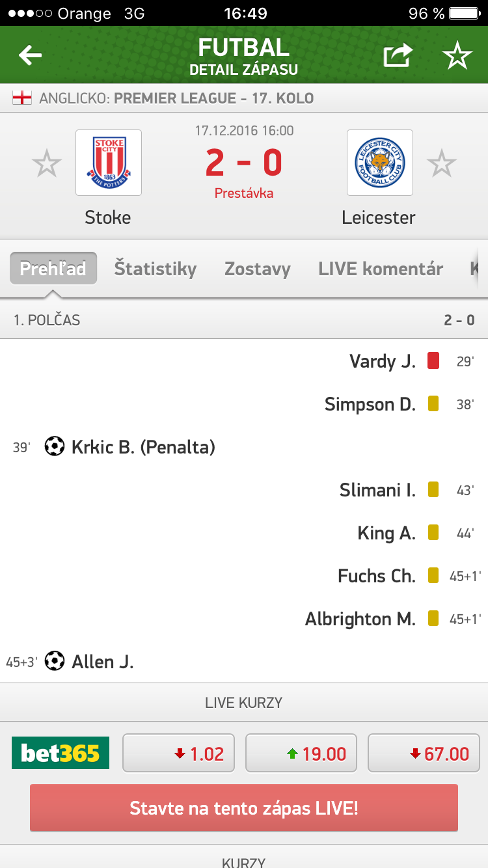Tap Vardy J. red card icon
Screen dimensions: 488x868
[x=433, y=361]
